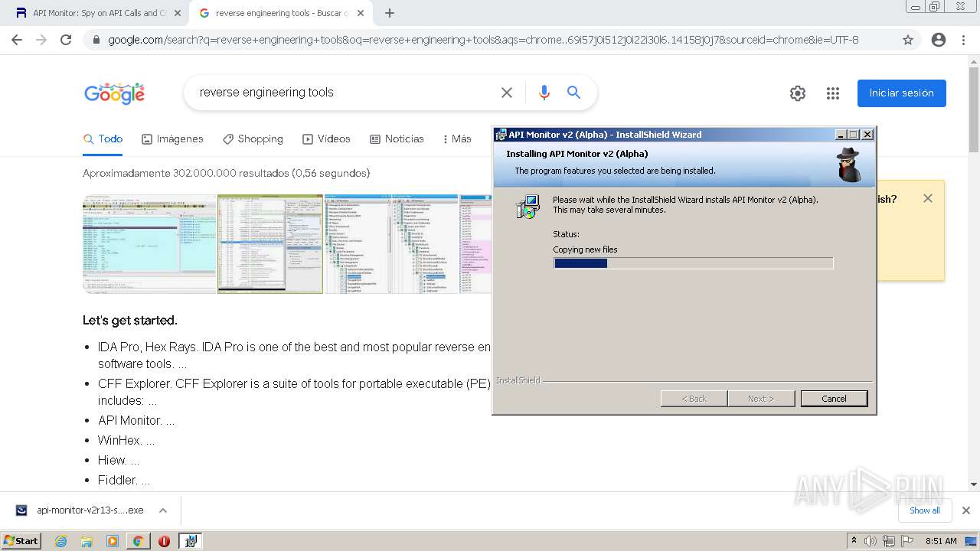Click the Google logo
This screenshot has height=551, width=980.
coord(114,93)
